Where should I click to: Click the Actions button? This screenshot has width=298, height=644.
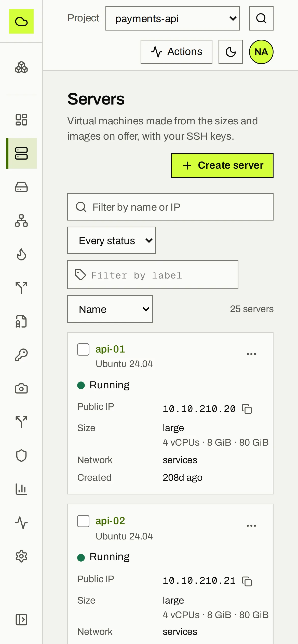[177, 52]
